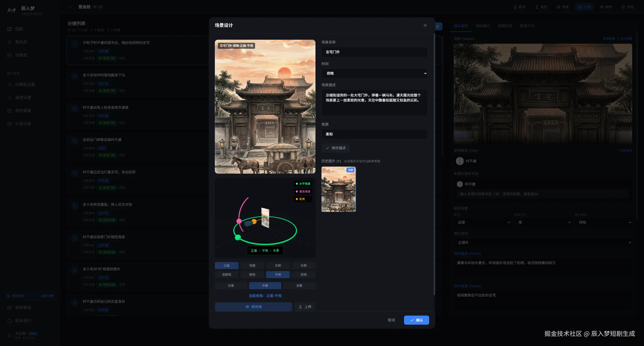The width and height of the screenshot is (644, 346).
Task: Click the 添加角色 link
Action: 625,151
